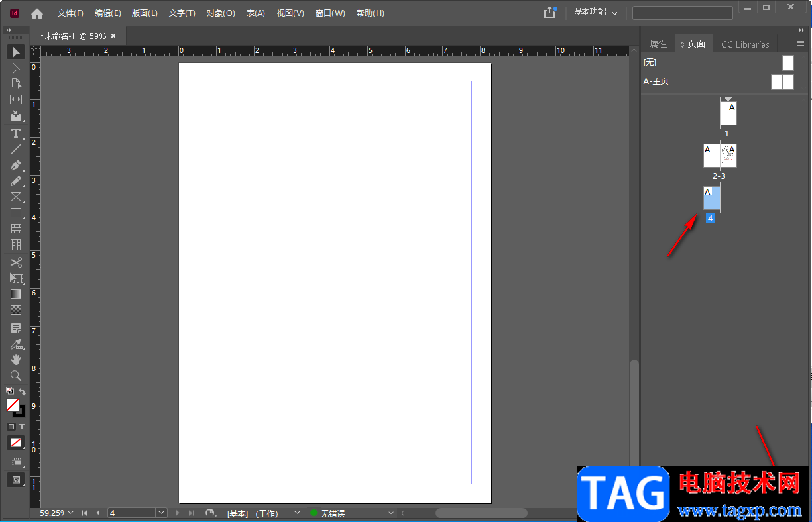Swap fill and stroke colors arrow
812x522 pixels.
tap(22, 391)
